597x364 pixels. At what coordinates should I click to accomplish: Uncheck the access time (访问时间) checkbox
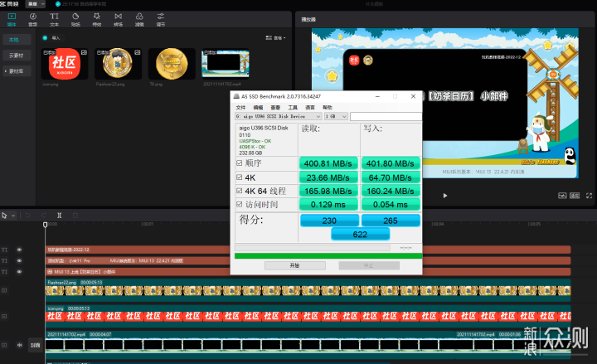pos(239,205)
